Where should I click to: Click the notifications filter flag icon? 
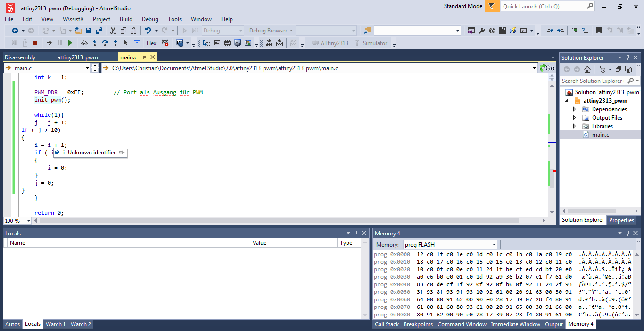[x=492, y=7]
